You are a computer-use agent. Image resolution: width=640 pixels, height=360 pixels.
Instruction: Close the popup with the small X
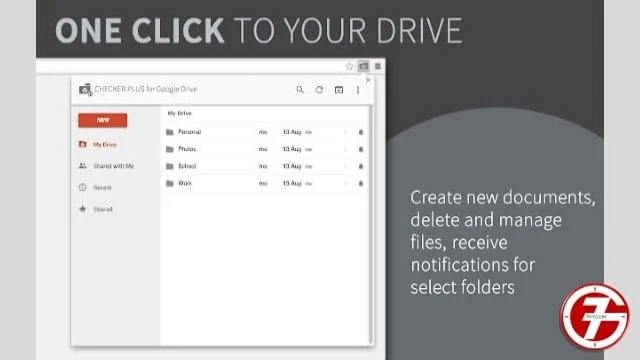click(x=368, y=80)
